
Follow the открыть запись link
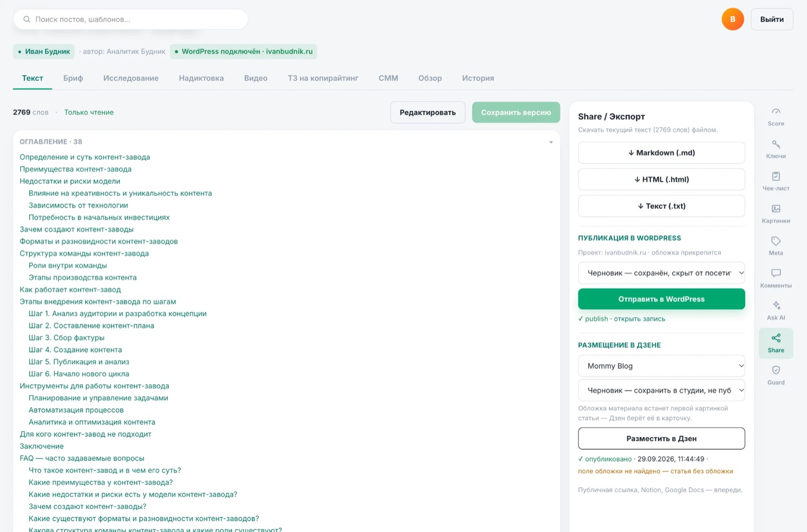639,319
